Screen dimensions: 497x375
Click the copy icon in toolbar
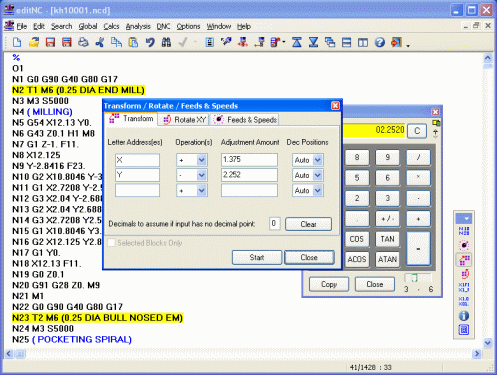(x=116, y=42)
